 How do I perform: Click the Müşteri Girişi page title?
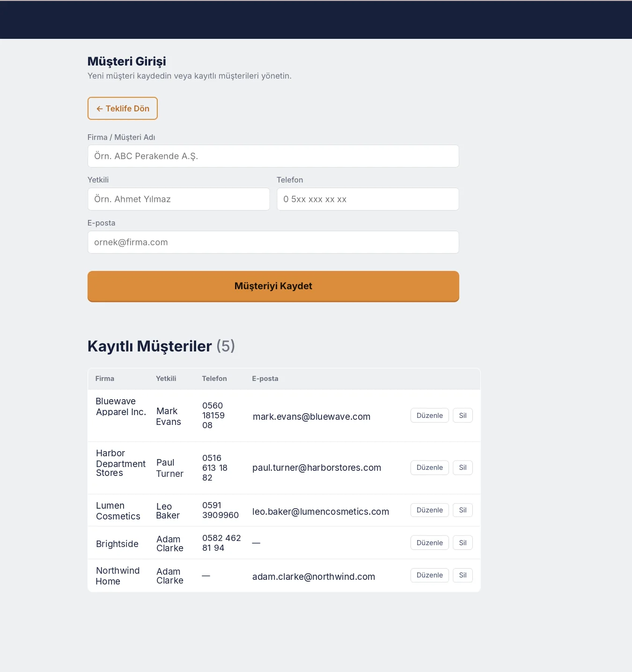coord(127,61)
